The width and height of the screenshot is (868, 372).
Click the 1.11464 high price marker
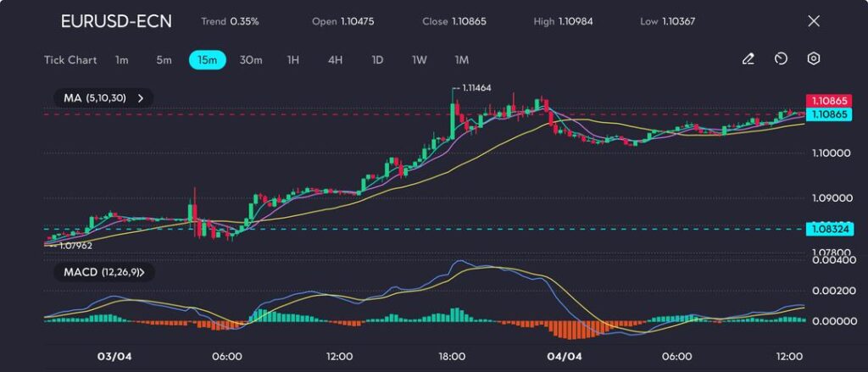click(x=474, y=88)
